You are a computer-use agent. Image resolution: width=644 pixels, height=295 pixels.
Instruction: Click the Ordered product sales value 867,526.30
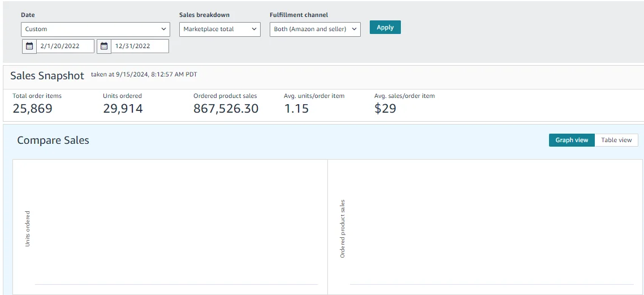tap(226, 109)
